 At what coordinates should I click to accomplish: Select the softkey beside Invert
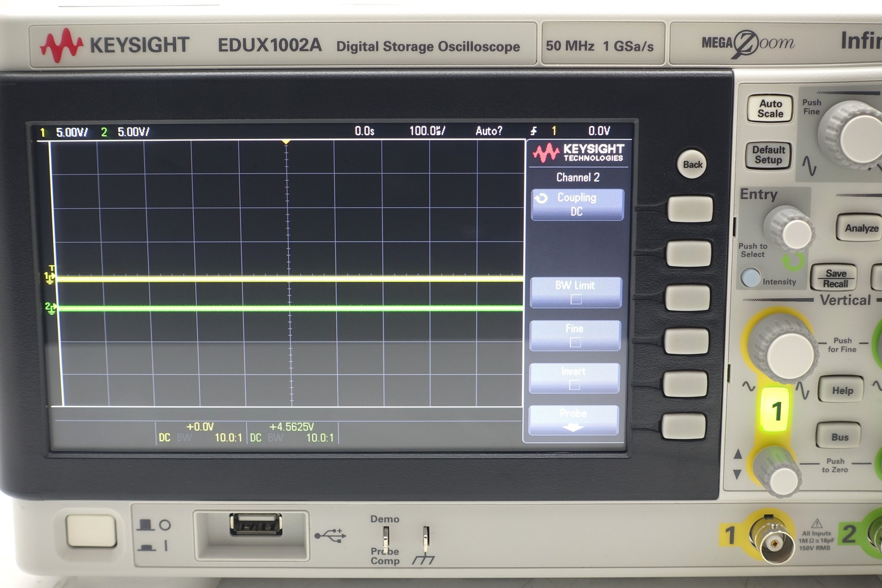pyautogui.click(x=685, y=383)
